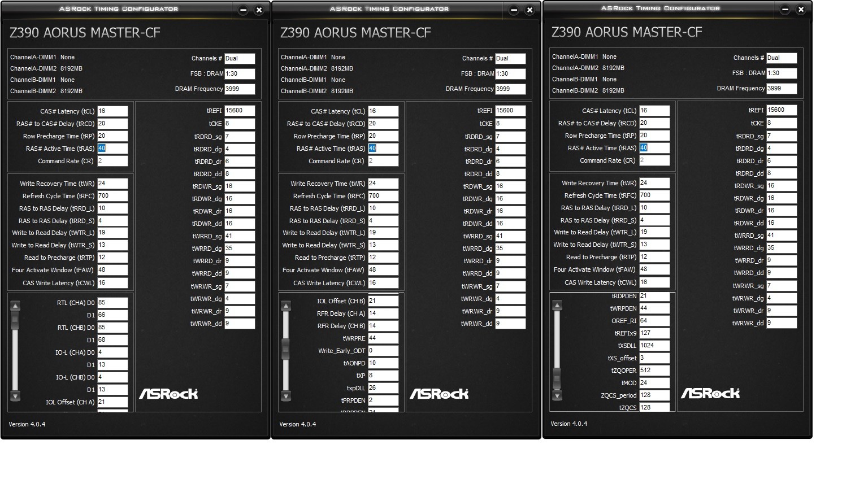Close the left Timing Configurator window
868x488 pixels.
point(259,10)
